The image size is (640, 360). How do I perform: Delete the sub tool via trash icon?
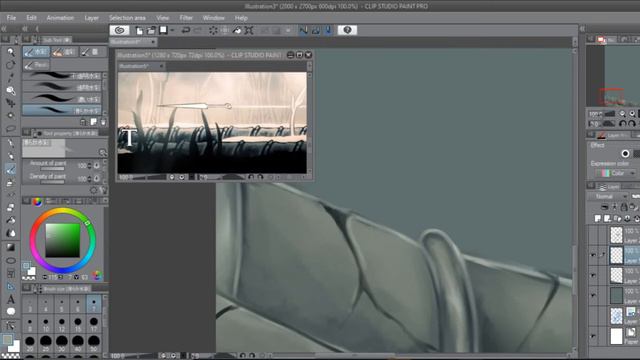pyautogui.click(x=103, y=122)
